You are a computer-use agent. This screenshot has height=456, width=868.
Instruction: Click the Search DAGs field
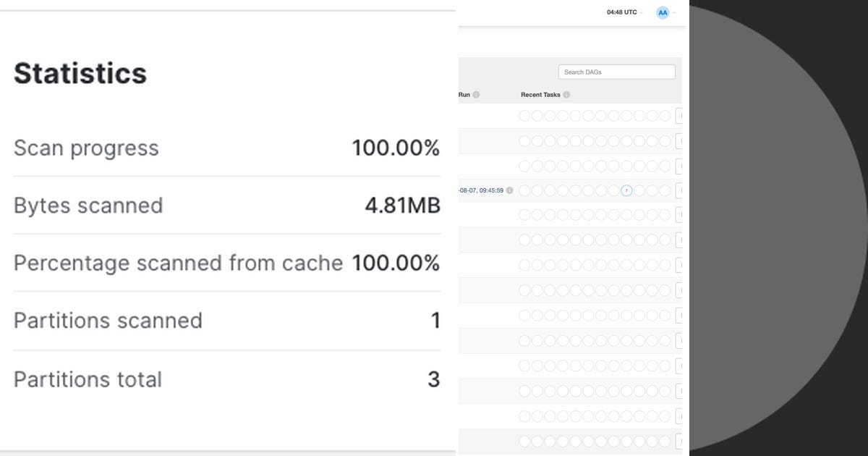click(x=616, y=72)
